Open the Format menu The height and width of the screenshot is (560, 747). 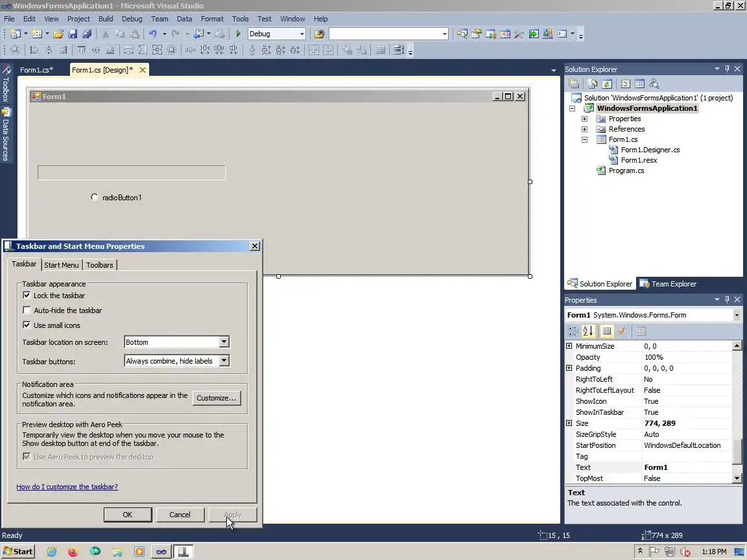click(212, 19)
